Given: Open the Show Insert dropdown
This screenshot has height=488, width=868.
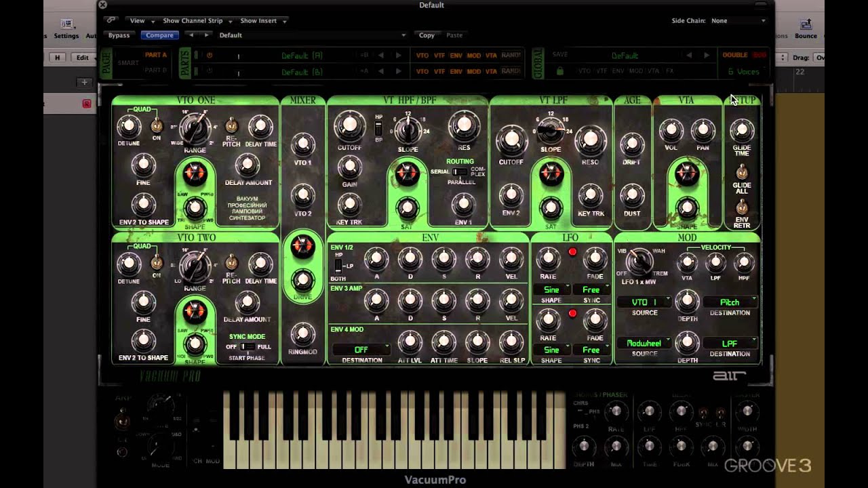Looking at the screenshot, I should click(x=263, y=21).
